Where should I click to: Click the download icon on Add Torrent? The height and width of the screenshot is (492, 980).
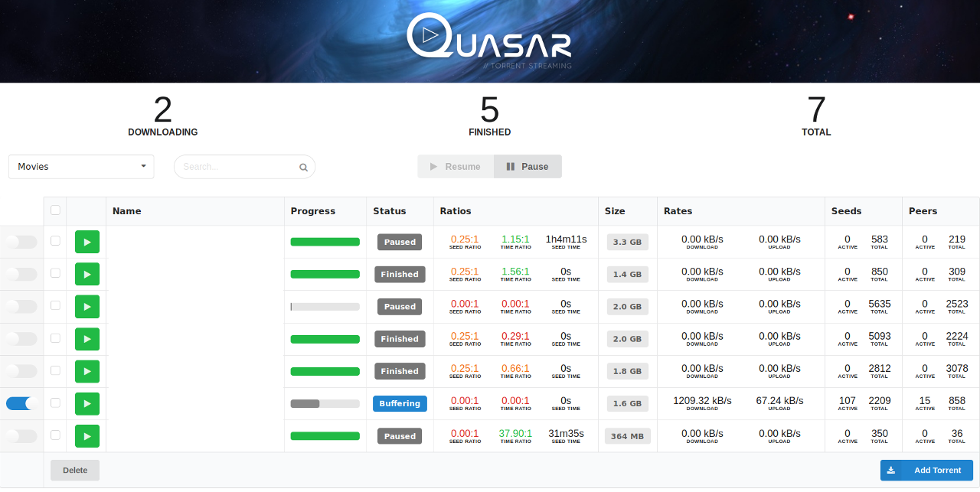pos(891,470)
